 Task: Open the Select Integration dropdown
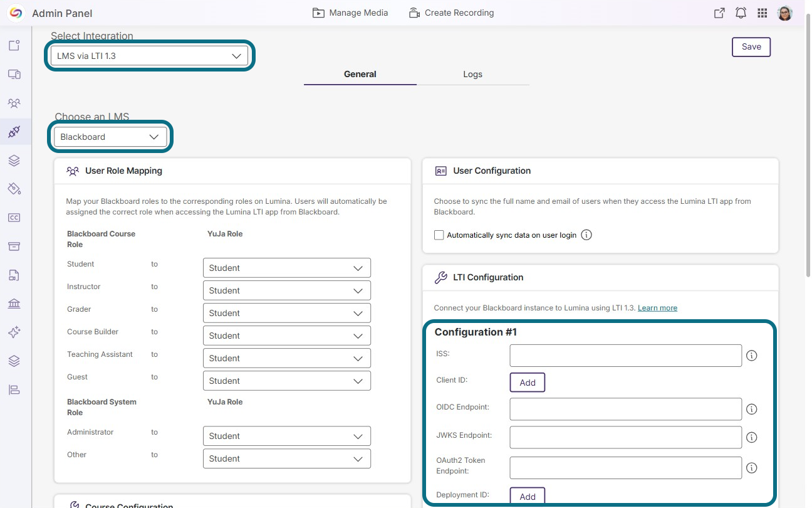tap(149, 56)
